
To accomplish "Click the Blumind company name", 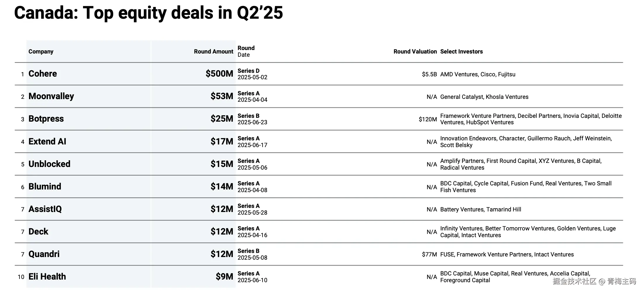I will 45,187.
